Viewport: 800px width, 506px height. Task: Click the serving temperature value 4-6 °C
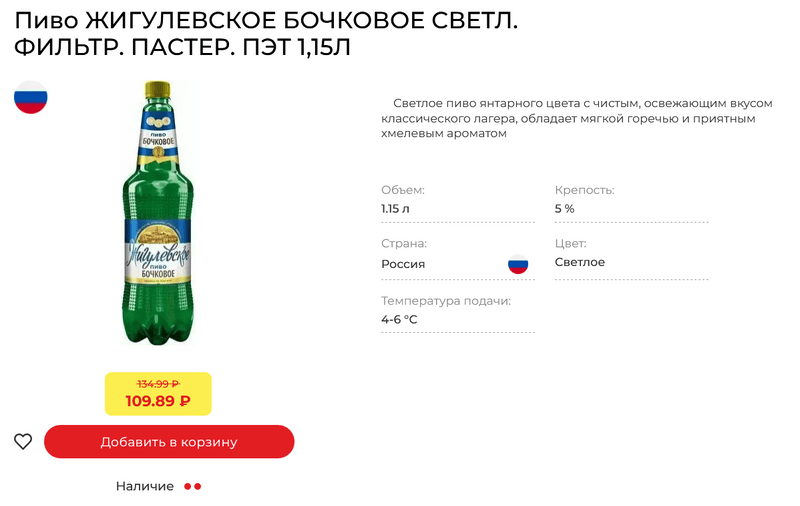[x=399, y=319]
